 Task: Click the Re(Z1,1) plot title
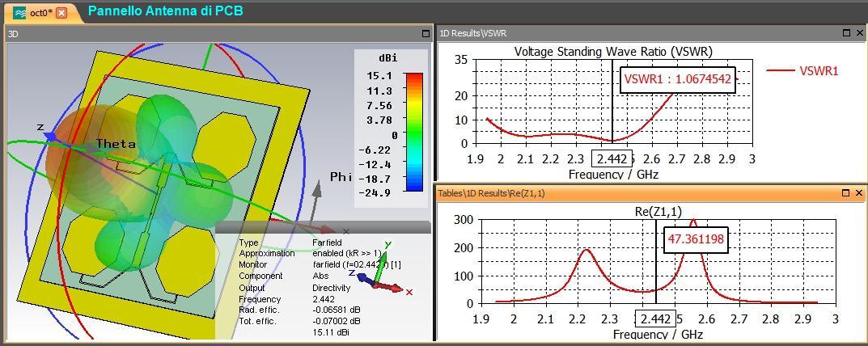coord(658,211)
